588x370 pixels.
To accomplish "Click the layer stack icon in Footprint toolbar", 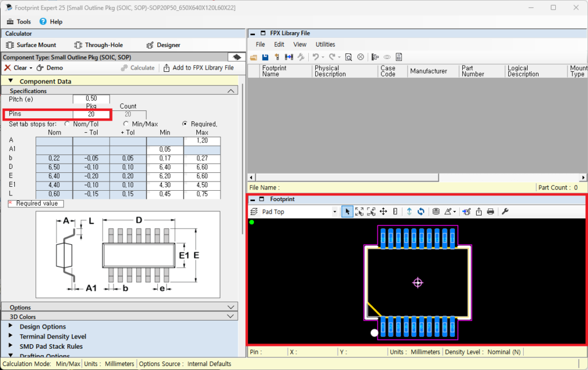I will point(436,211).
